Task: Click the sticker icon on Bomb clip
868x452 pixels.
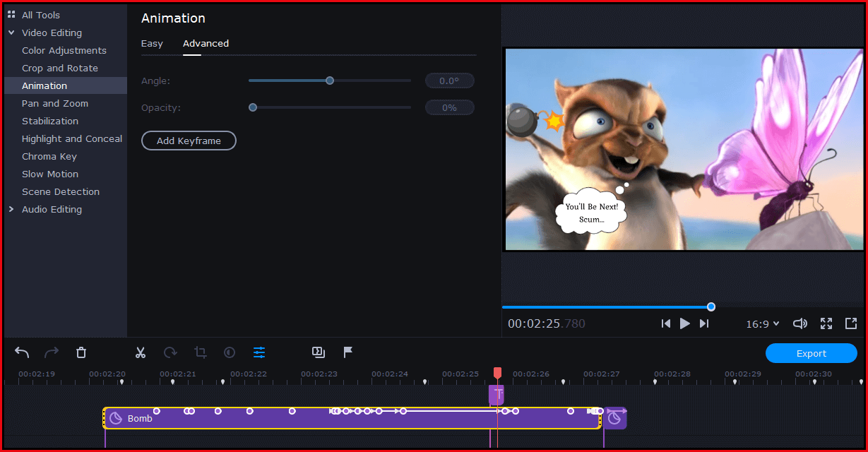Action: point(116,419)
